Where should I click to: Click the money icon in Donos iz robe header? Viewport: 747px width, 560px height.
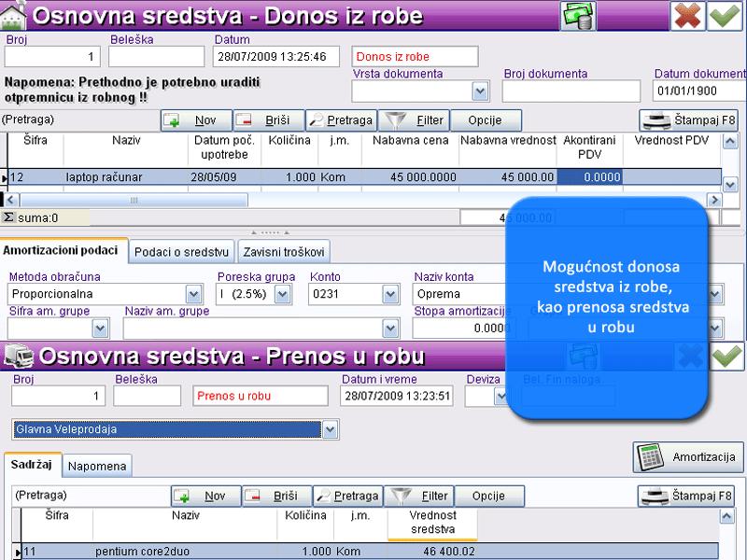pos(579,16)
